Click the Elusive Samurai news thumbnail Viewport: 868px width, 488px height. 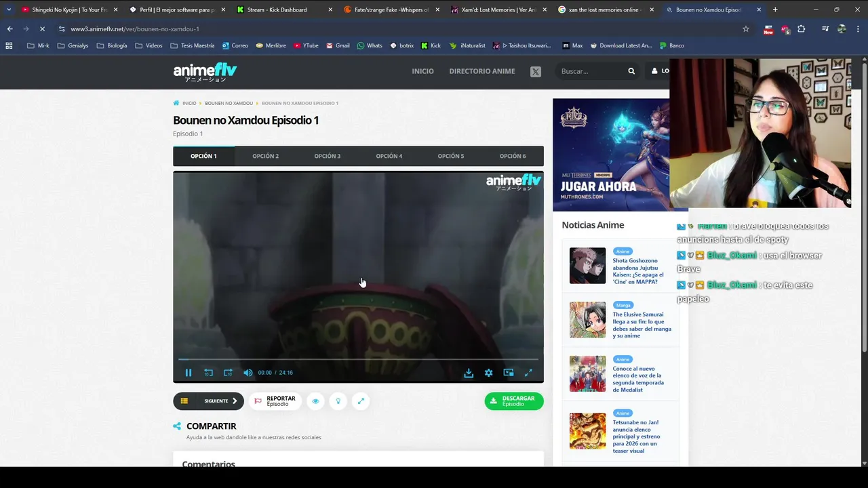pos(587,319)
